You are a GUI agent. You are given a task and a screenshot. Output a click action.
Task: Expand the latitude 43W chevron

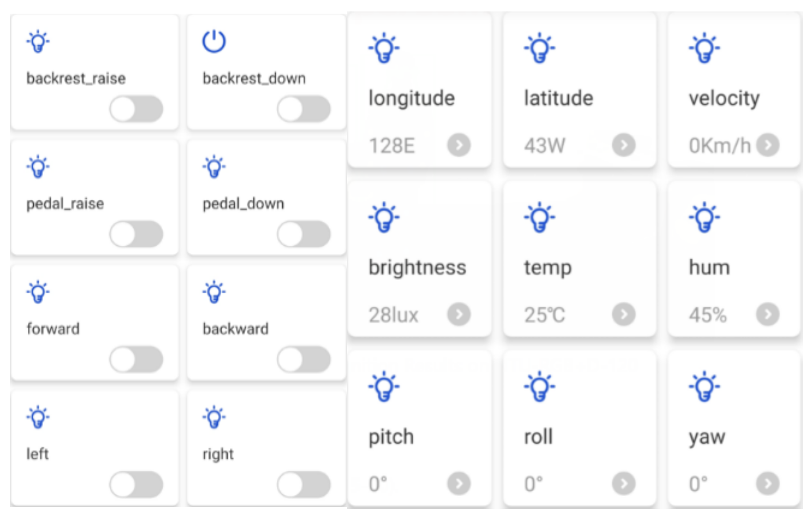(x=624, y=145)
